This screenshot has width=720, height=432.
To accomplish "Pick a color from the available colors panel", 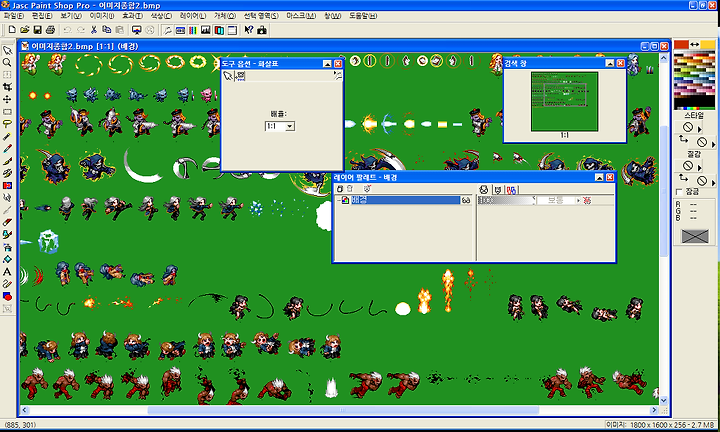I will click(694, 79).
